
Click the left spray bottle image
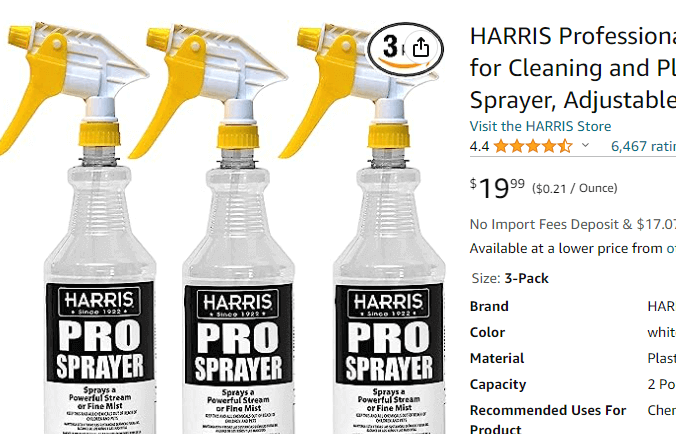tap(81, 228)
